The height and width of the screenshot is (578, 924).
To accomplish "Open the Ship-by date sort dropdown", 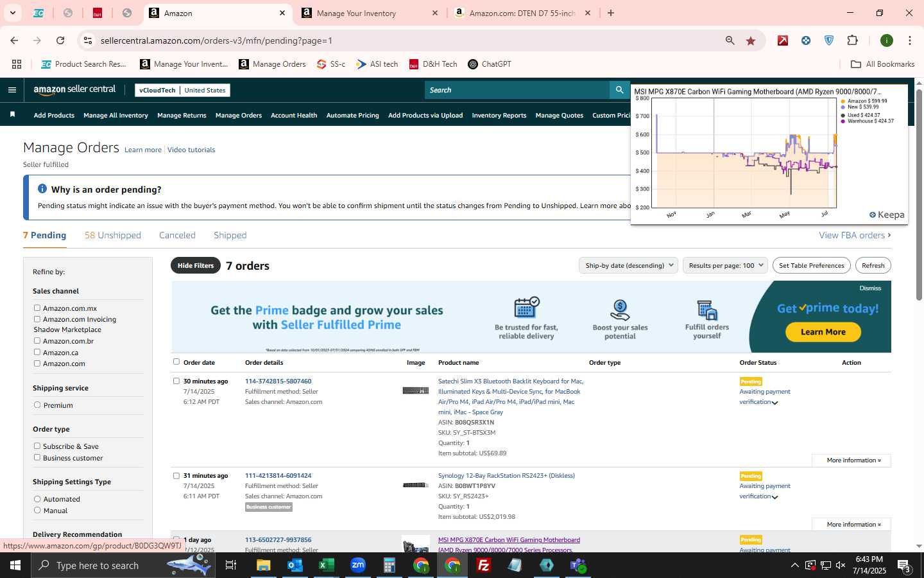I will 629,265.
